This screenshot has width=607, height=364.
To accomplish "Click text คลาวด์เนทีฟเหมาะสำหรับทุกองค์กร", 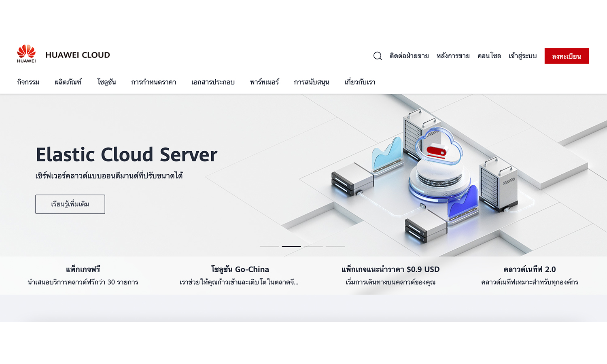I will pos(529,282).
